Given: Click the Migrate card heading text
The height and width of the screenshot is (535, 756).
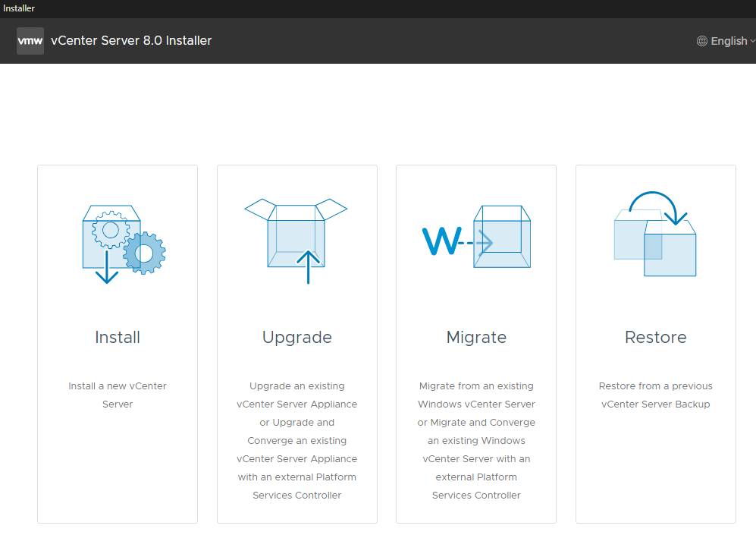Looking at the screenshot, I should coord(476,337).
